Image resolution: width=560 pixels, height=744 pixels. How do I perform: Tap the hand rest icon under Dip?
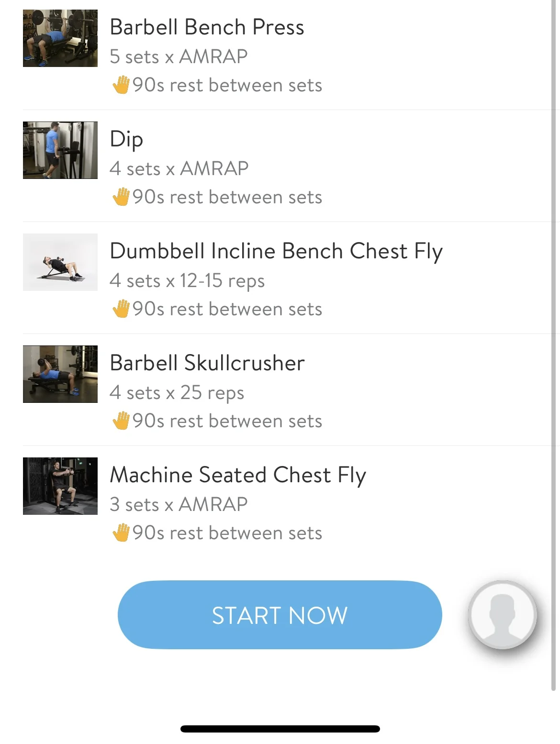click(x=121, y=197)
